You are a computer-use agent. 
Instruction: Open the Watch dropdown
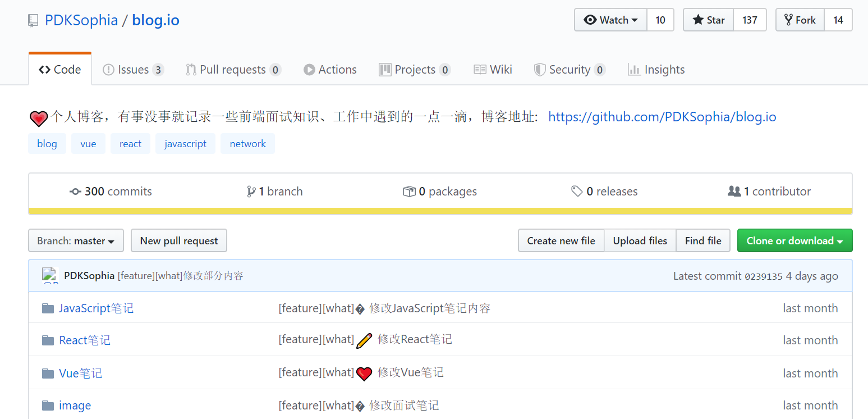pos(611,20)
